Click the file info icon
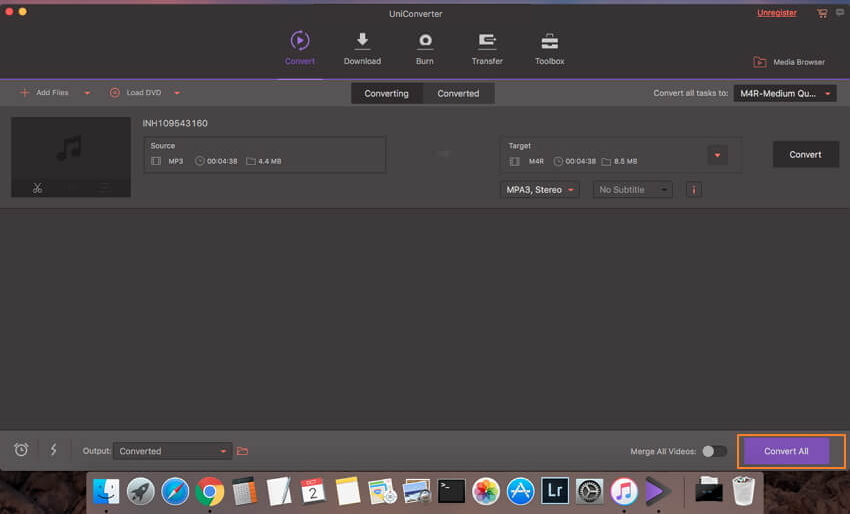The height and width of the screenshot is (514, 850). tap(694, 190)
